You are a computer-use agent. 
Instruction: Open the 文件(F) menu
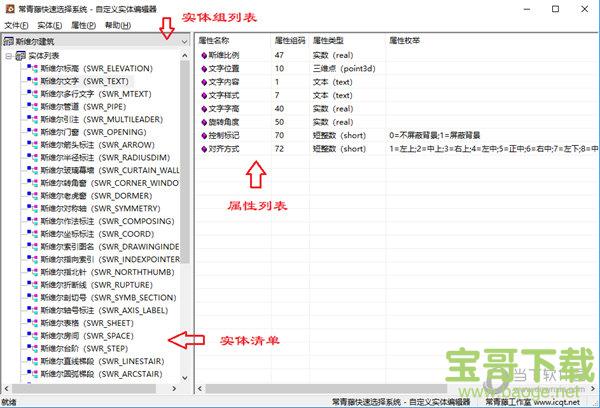(x=16, y=25)
